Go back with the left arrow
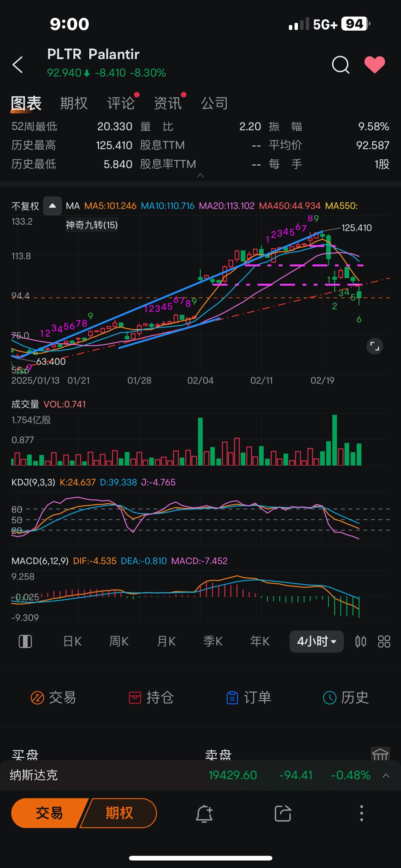This screenshot has width=401, height=868. point(17,64)
